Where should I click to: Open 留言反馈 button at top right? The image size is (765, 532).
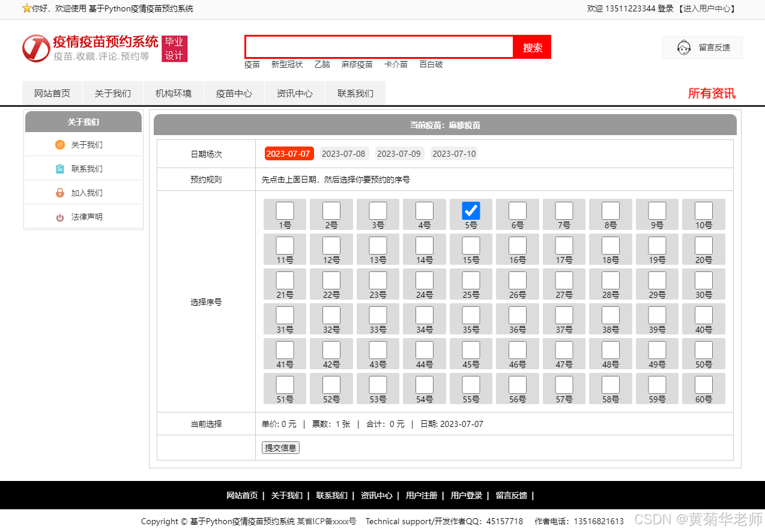[703, 47]
